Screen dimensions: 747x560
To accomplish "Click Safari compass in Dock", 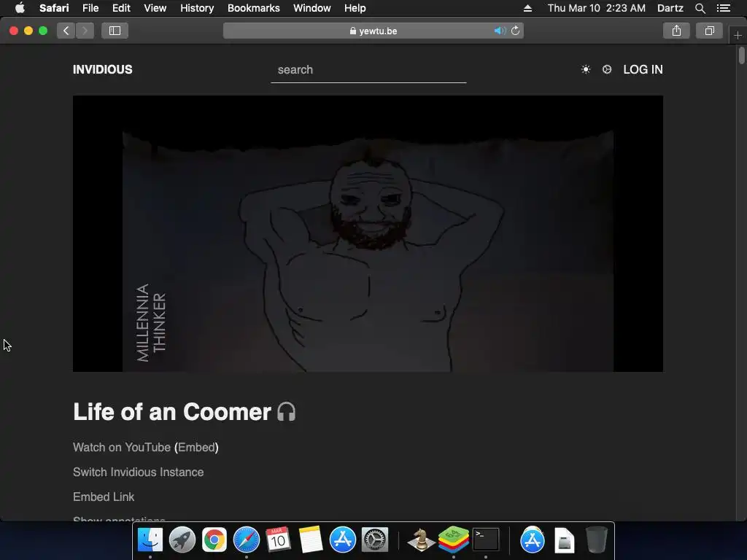I will click(x=247, y=540).
